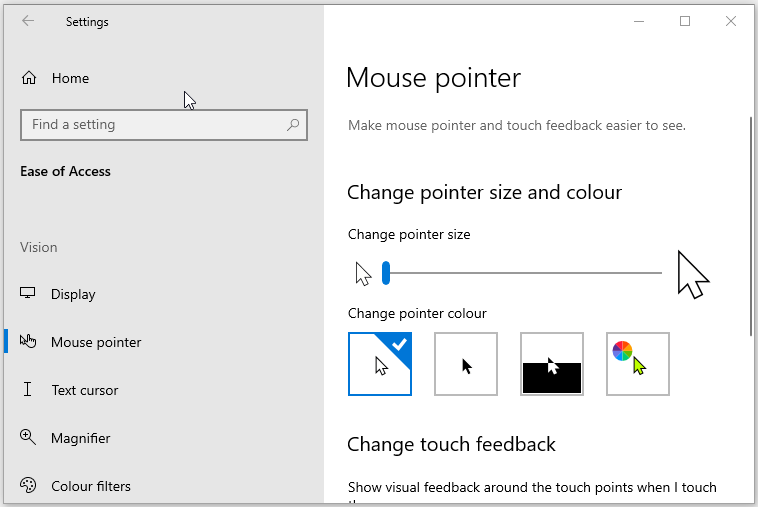Choose the custom colour pointer option
Image resolution: width=758 pixels, height=507 pixels.
[x=638, y=364]
